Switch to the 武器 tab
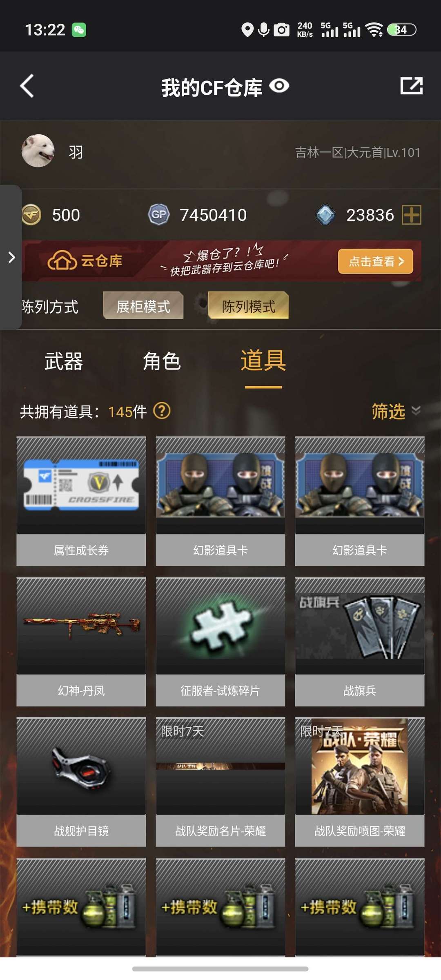This screenshot has height=980, width=441. pos(64,361)
